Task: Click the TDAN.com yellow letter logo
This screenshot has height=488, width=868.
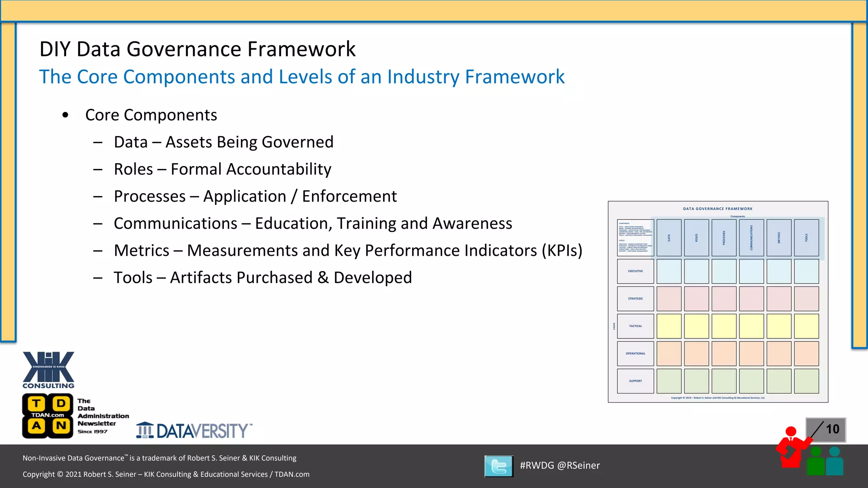Action: [47, 416]
